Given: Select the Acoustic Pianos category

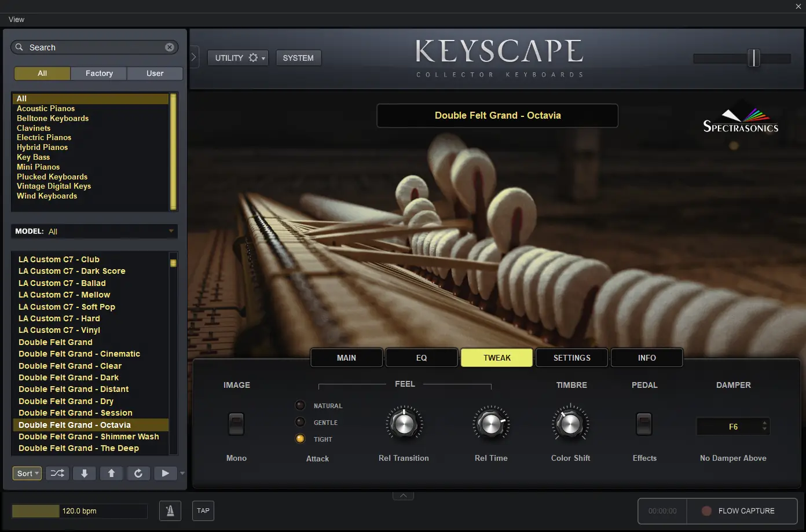Looking at the screenshot, I should pos(46,108).
